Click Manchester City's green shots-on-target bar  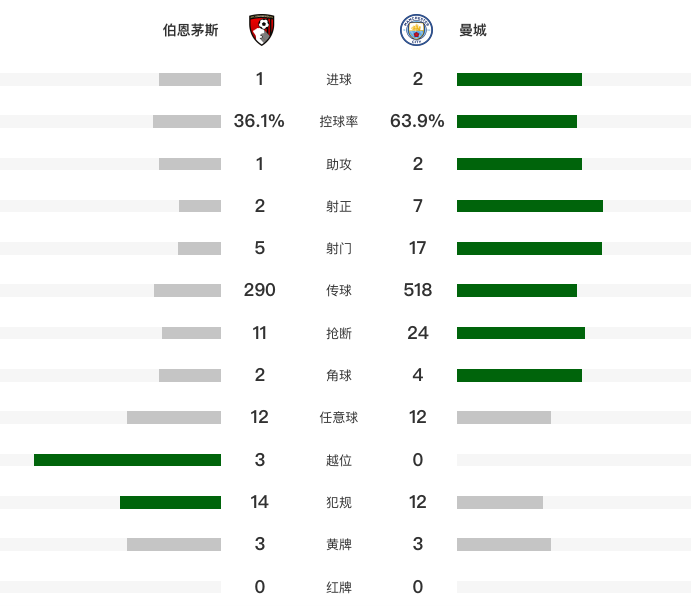(530, 206)
